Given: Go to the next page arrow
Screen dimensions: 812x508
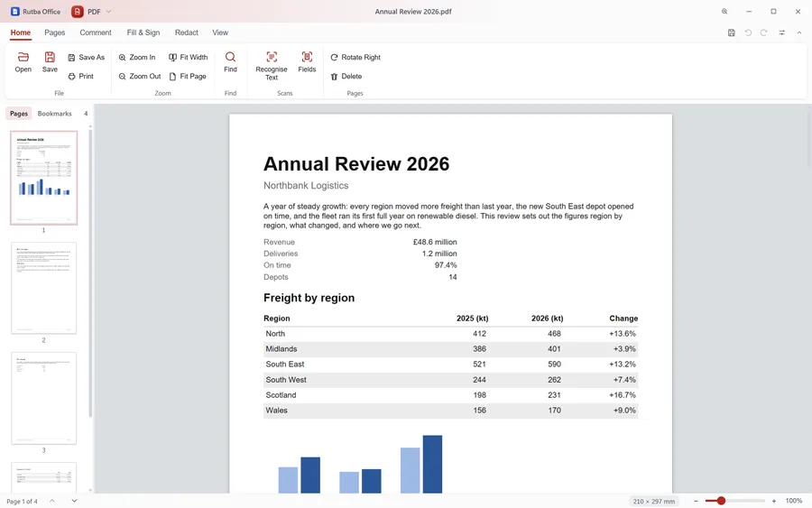Looking at the screenshot, I should [x=74, y=501].
